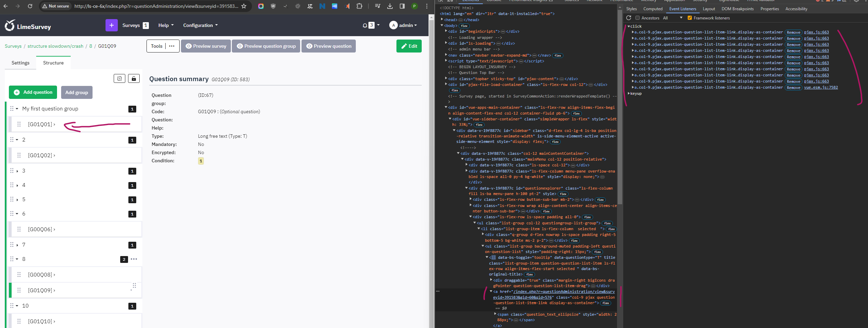This screenshot has width=868, height=328.
Task: Click the sidebar link-toggle icon button
Action: pos(119,79)
